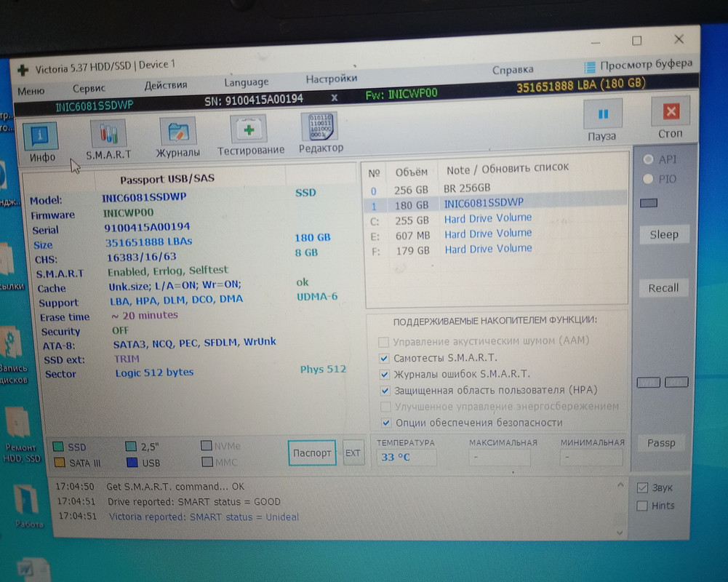The width and height of the screenshot is (728, 582).
Task: Click the Passport USB/SAS header
Action: pos(167,179)
